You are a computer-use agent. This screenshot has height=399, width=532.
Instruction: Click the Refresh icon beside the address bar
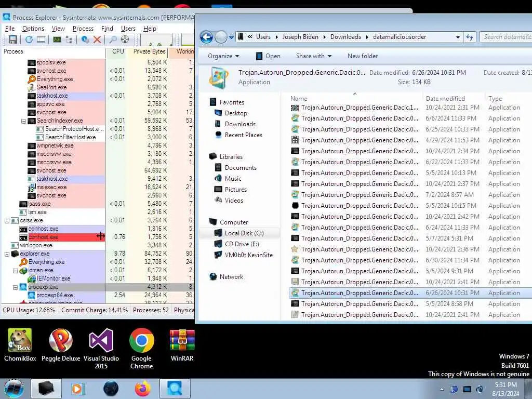click(470, 37)
